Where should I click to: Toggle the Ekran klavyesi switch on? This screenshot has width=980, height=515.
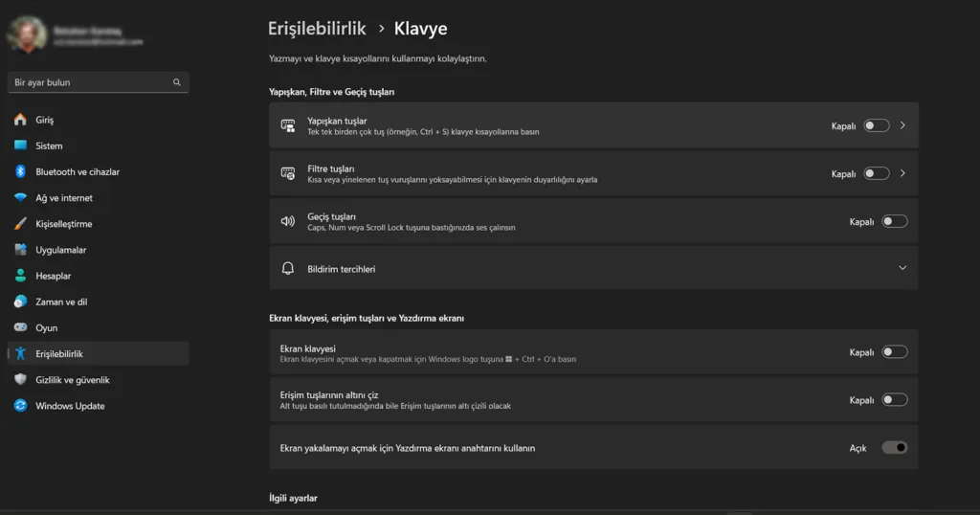(x=894, y=352)
